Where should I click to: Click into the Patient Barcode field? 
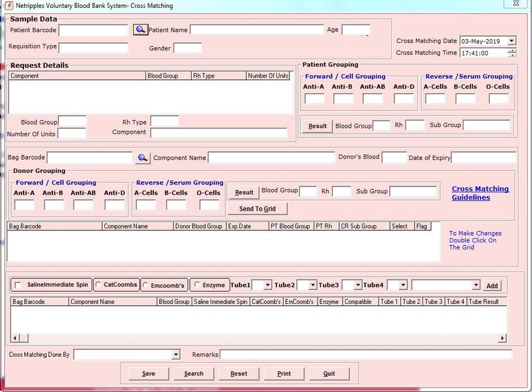(93, 30)
